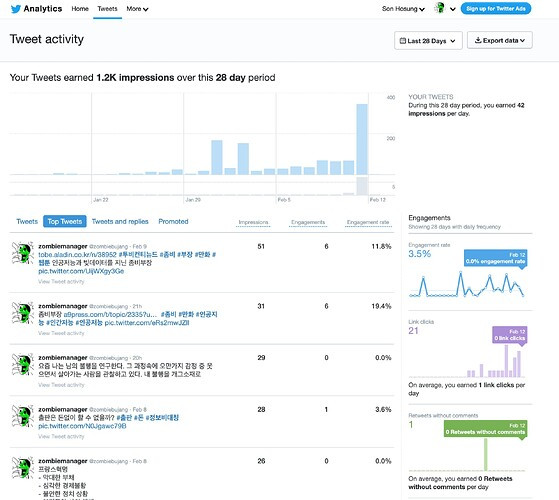Expand the Son Hosung account dropdown

(x=403, y=9)
